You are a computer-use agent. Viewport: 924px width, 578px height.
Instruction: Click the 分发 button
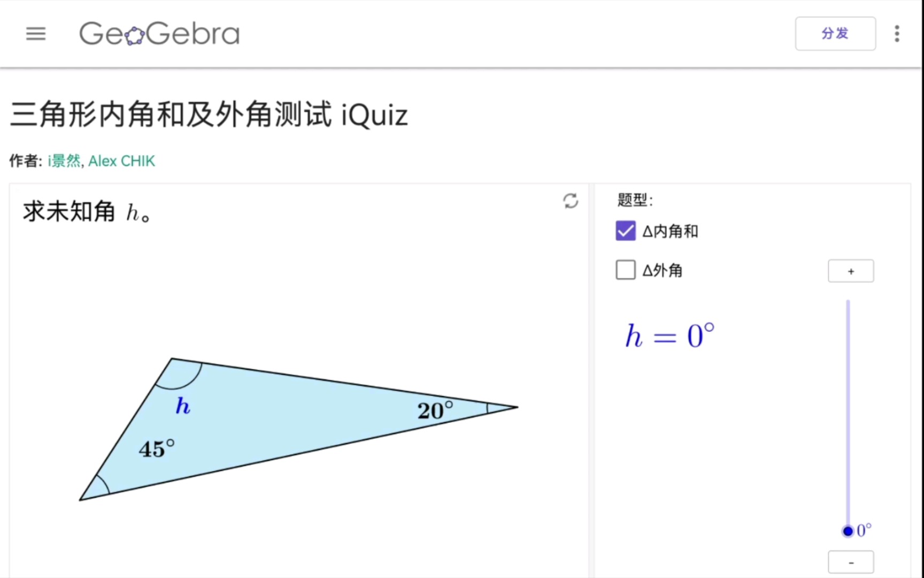pos(835,33)
